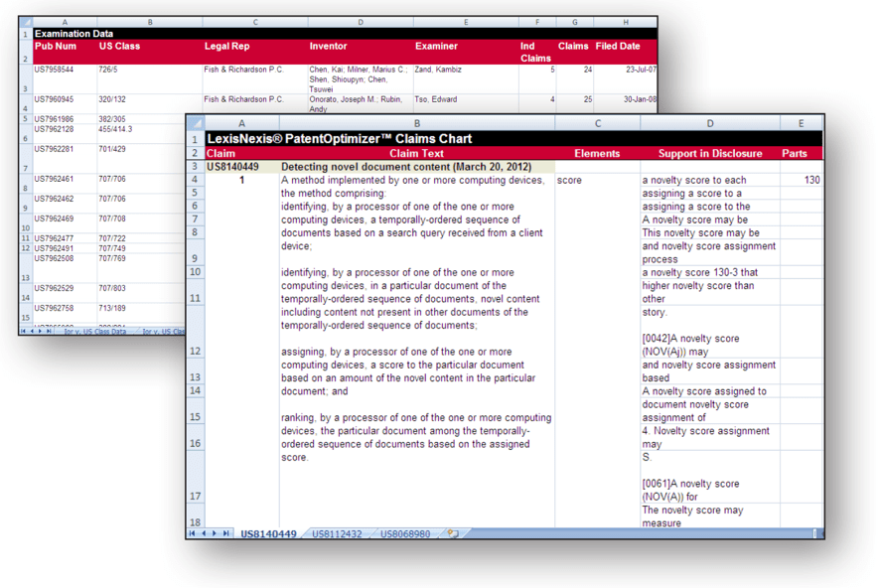The width and height of the screenshot is (879, 588).
Task: Click the 'Parts' header cell
Action: tap(802, 153)
